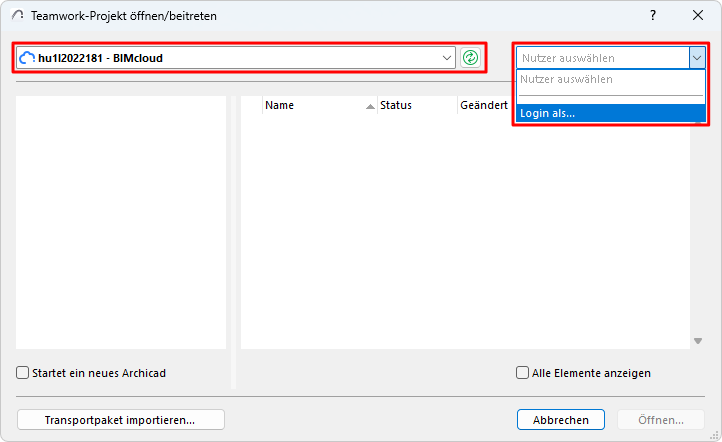The image size is (722, 442).
Task: Expand the hu1l2022181 - BIMcloud server dropdown
Action: coord(447,58)
